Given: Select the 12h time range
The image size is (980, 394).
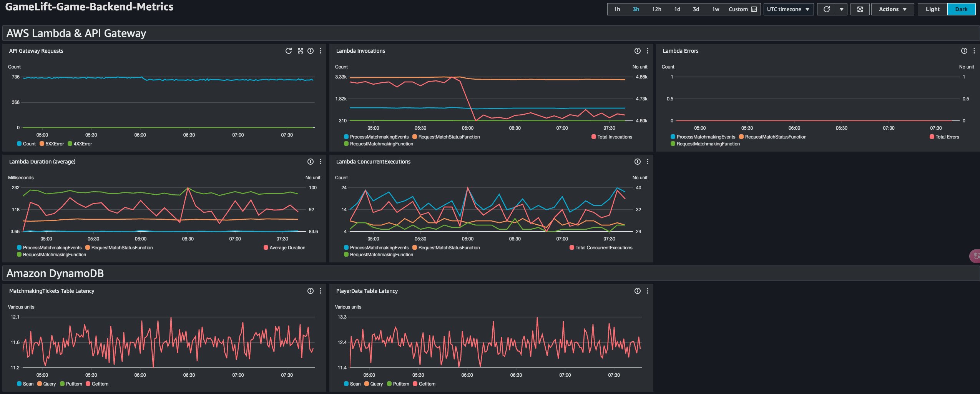Looking at the screenshot, I should (656, 9).
